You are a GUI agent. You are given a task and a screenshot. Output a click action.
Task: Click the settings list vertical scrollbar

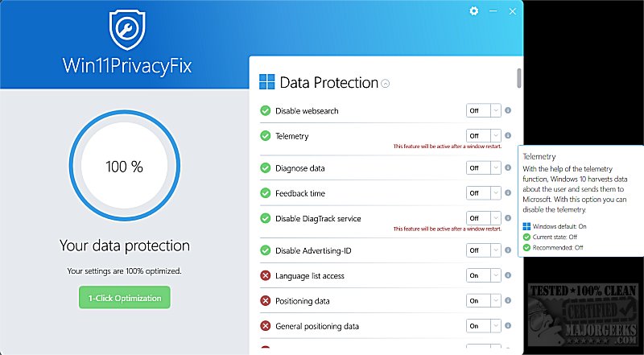pyautogui.click(x=519, y=79)
